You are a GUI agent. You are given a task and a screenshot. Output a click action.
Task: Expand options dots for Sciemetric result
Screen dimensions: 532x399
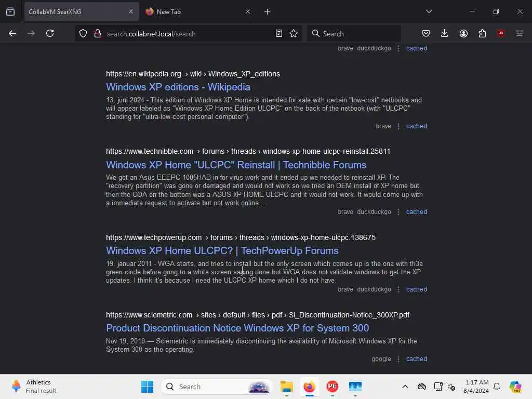point(398,359)
